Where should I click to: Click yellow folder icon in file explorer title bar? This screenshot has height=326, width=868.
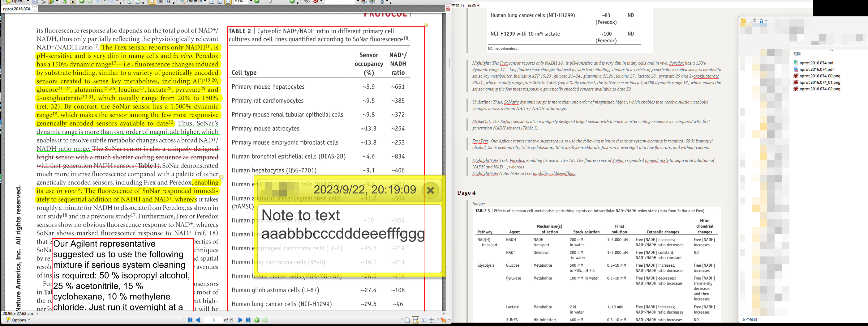(743, 21)
